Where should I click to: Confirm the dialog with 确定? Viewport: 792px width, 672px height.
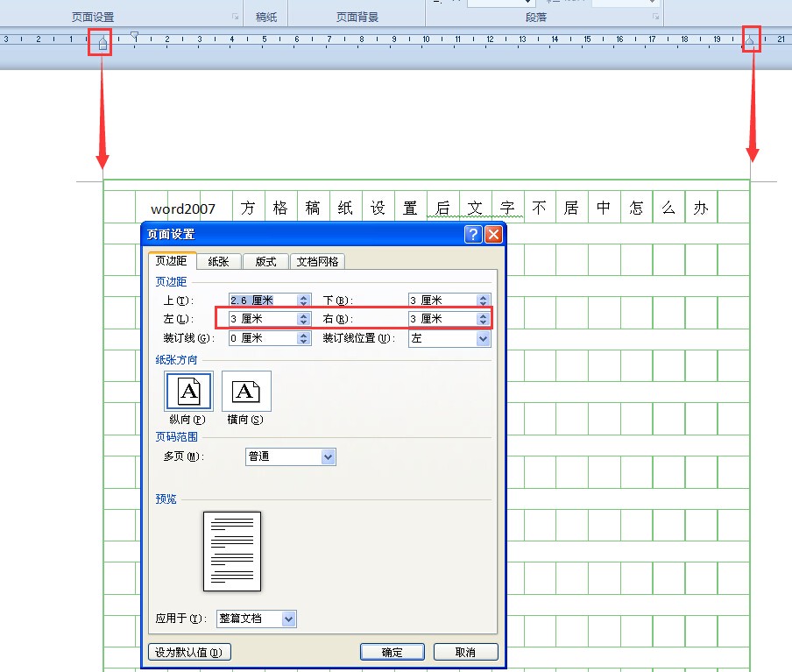[x=392, y=653]
